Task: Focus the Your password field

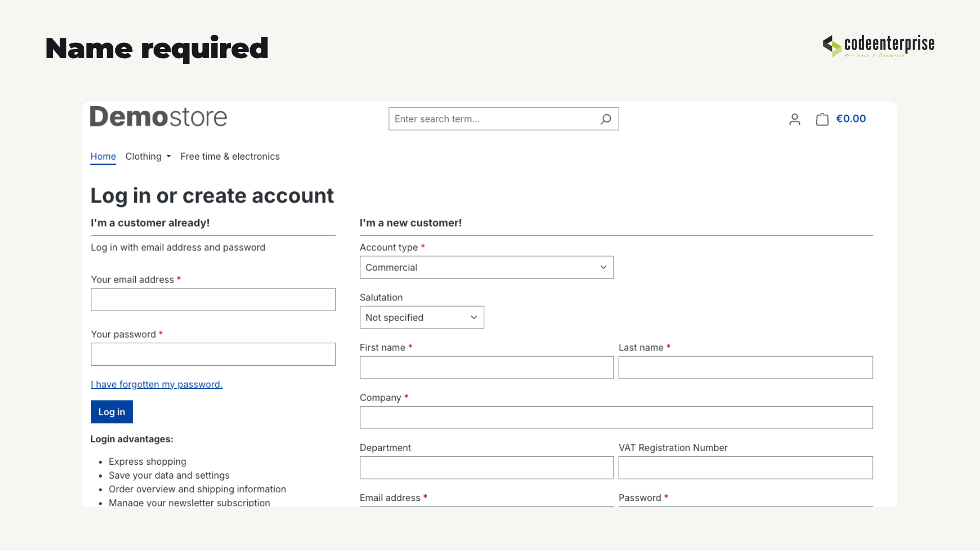Action: [x=213, y=354]
